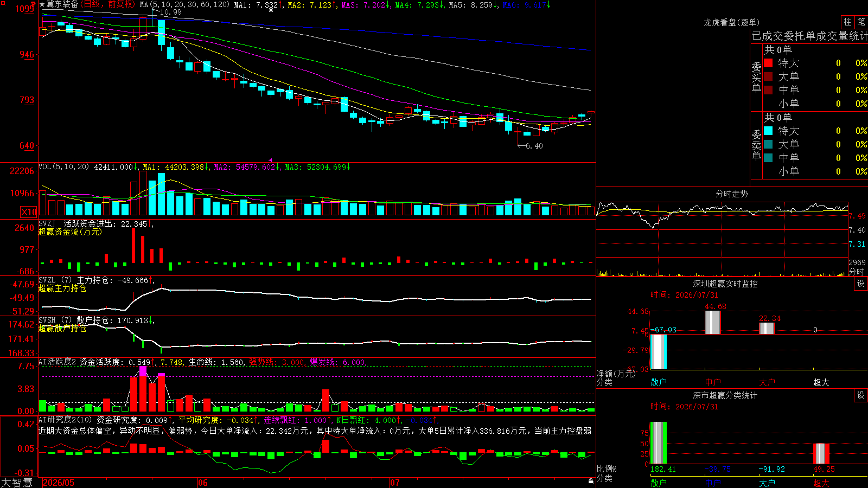Click the 2026/05 date on the time axis
The height and width of the screenshot is (488, 868).
(59, 483)
